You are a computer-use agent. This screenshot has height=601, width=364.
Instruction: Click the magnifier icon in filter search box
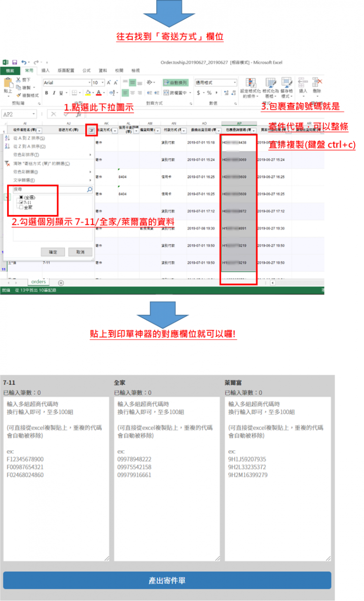click(90, 189)
